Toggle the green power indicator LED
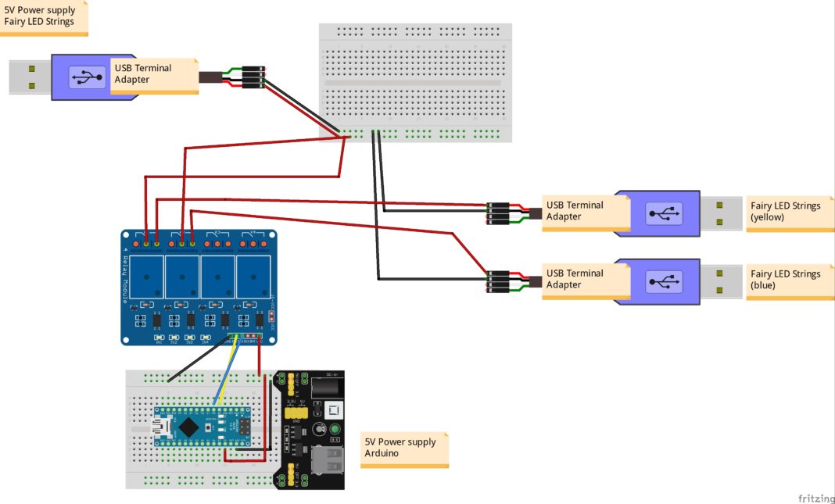 335,429
